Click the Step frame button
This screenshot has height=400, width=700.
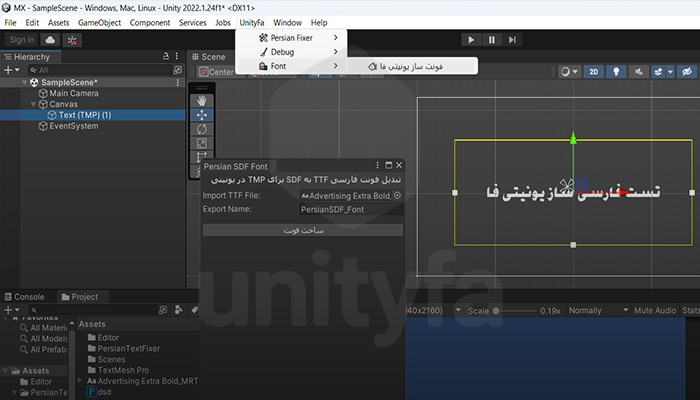pos(512,40)
